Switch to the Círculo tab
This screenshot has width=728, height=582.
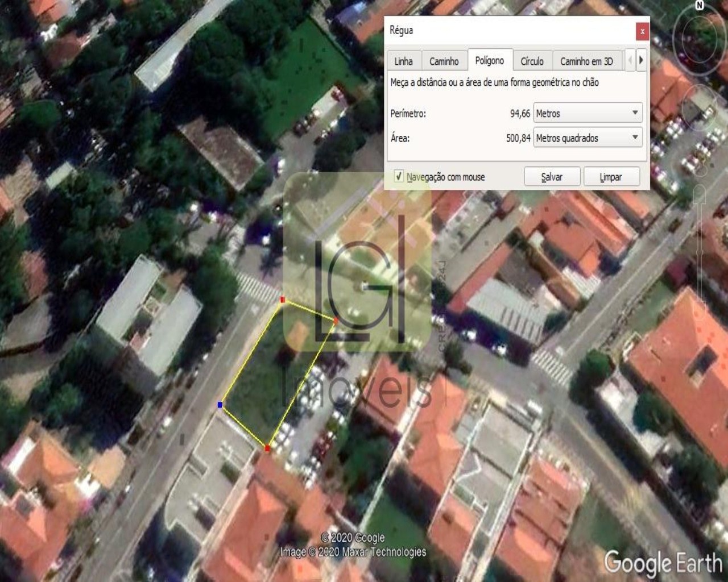coord(532,61)
